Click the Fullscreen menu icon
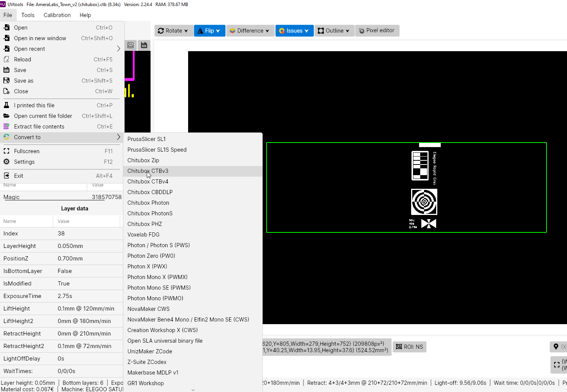Image resolution: width=567 pixels, height=392 pixels. click(x=6, y=151)
